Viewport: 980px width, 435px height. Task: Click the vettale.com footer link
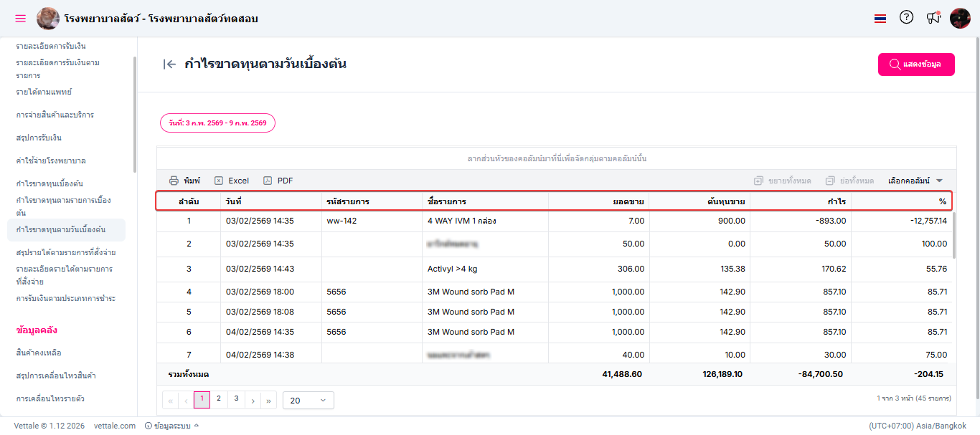coord(115,426)
